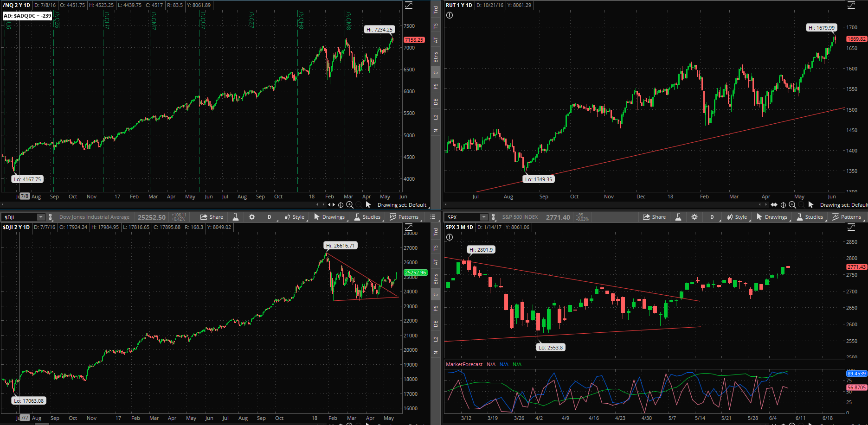Open Drawings menu in $DJI chart
The width and height of the screenshot is (868, 425).
(x=329, y=217)
